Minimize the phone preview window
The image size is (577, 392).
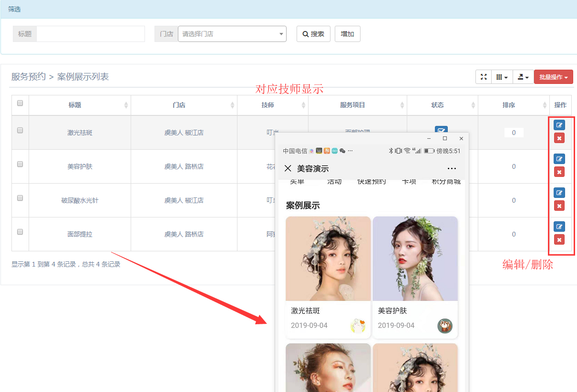pyautogui.click(x=429, y=138)
